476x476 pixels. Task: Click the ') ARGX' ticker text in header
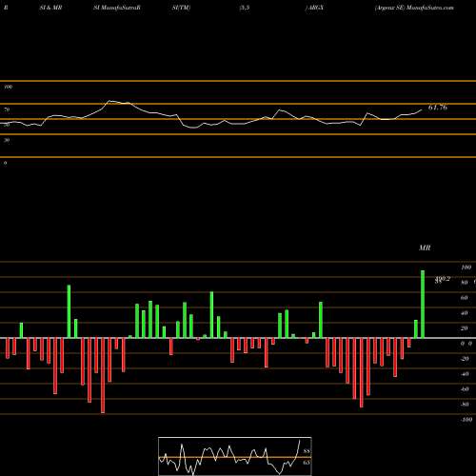point(314,8)
